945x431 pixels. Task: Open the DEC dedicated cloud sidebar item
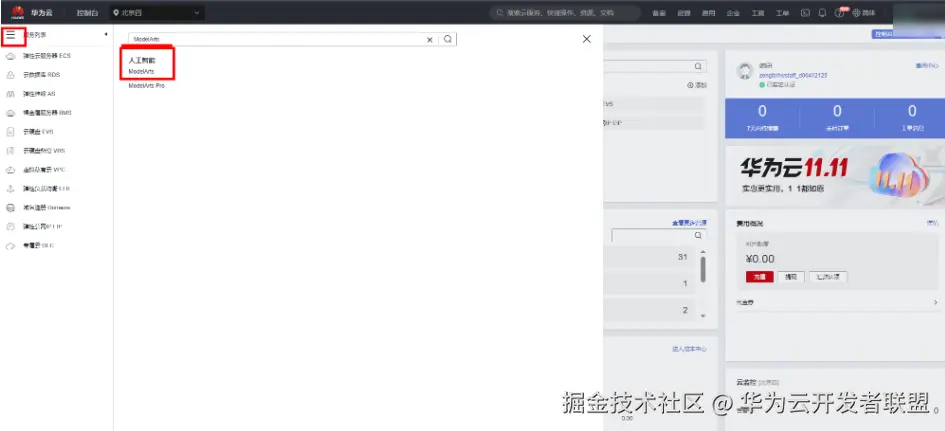(39, 246)
